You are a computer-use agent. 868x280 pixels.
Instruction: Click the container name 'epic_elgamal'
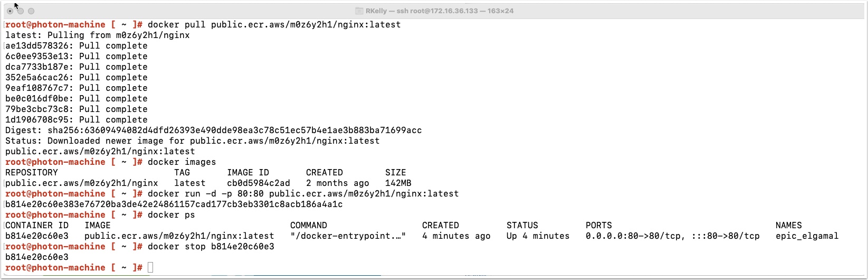[807, 236]
